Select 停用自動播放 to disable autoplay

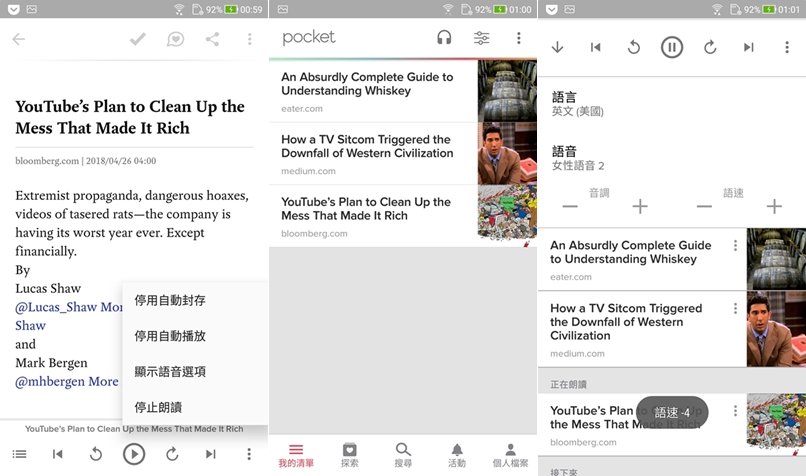[x=170, y=336]
